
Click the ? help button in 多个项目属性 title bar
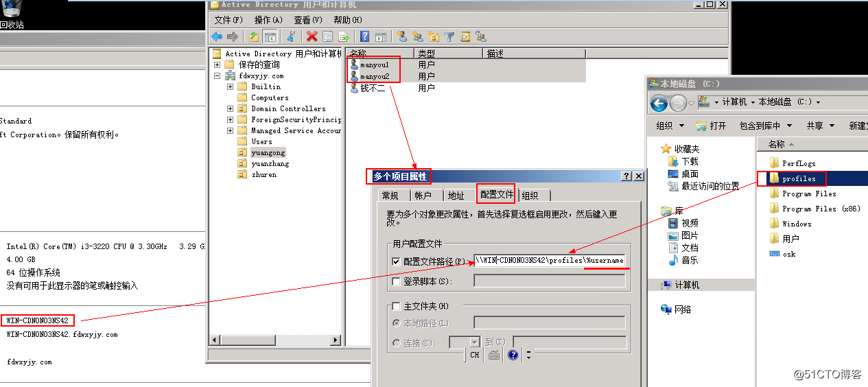pyautogui.click(x=626, y=176)
